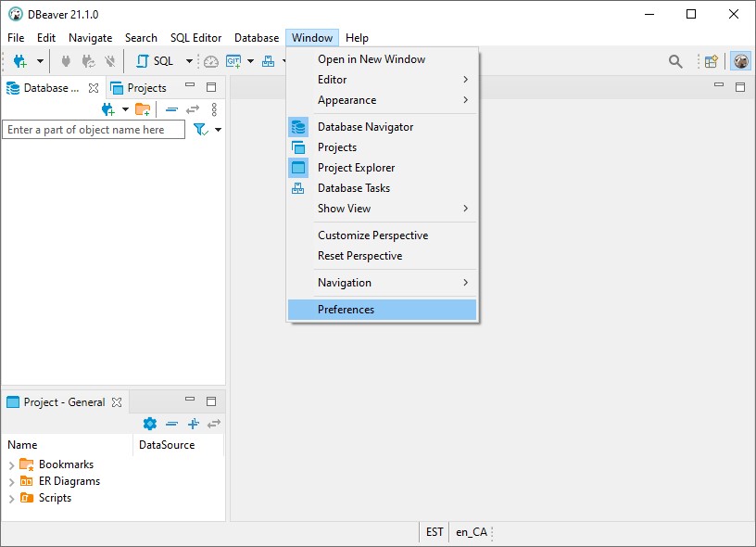This screenshot has height=547, width=756.
Task: Click the Open Perspective icon
Action: tap(712, 61)
